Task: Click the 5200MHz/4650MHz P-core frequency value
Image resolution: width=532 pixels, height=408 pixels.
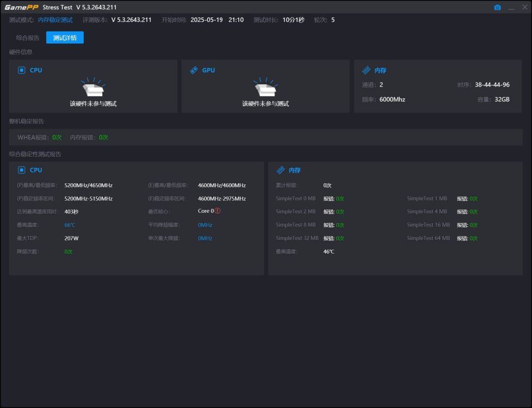Action: click(x=89, y=186)
